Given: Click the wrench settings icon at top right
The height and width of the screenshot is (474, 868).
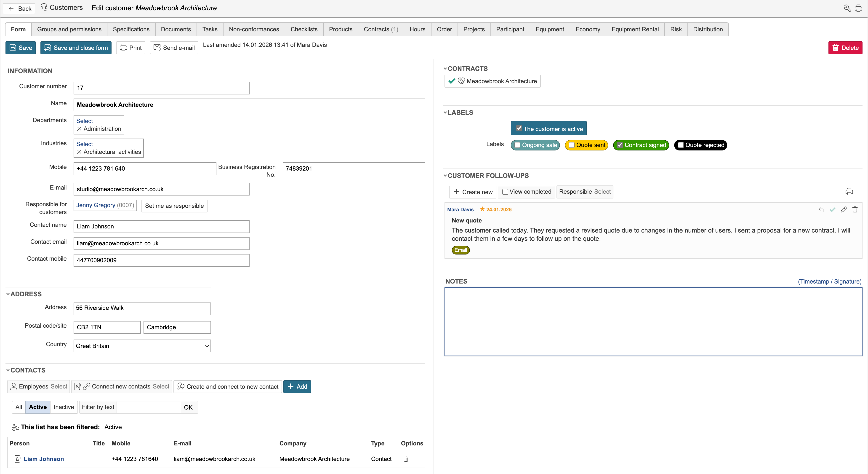Looking at the screenshot, I should [x=847, y=8].
